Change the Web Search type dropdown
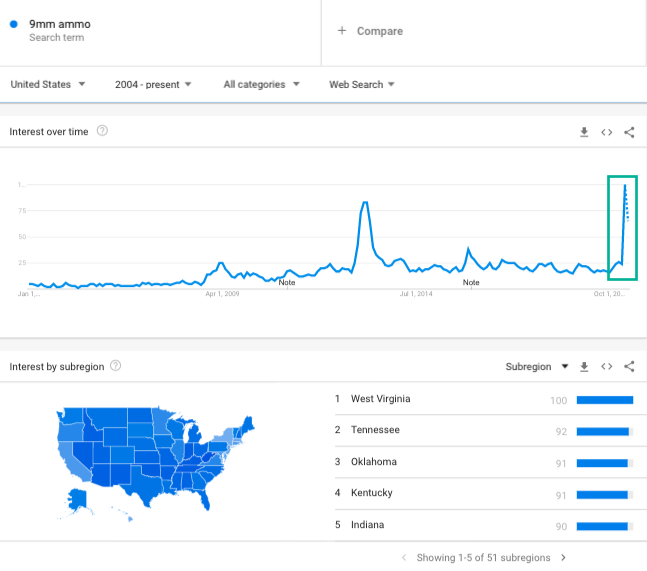 pos(362,84)
